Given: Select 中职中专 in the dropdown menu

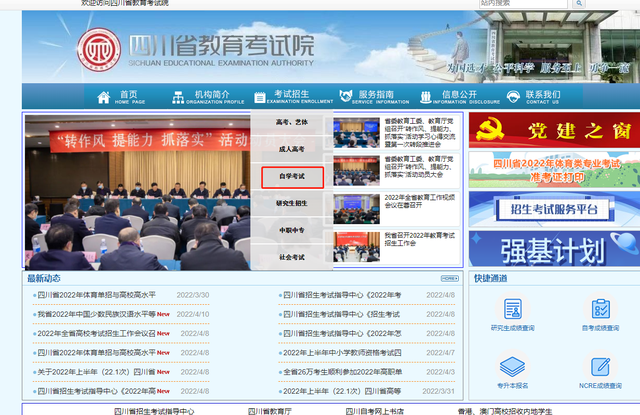Looking at the screenshot, I should [x=292, y=230].
